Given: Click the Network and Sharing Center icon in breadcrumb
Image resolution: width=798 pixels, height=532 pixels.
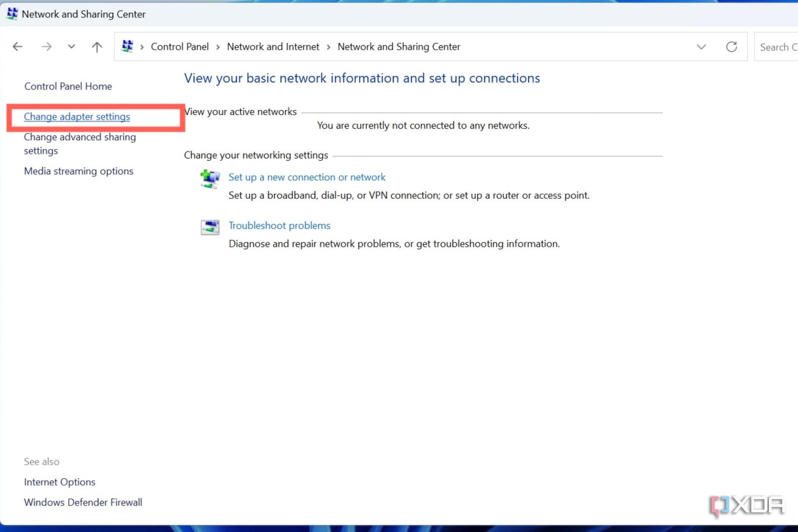Looking at the screenshot, I should pyautogui.click(x=128, y=46).
